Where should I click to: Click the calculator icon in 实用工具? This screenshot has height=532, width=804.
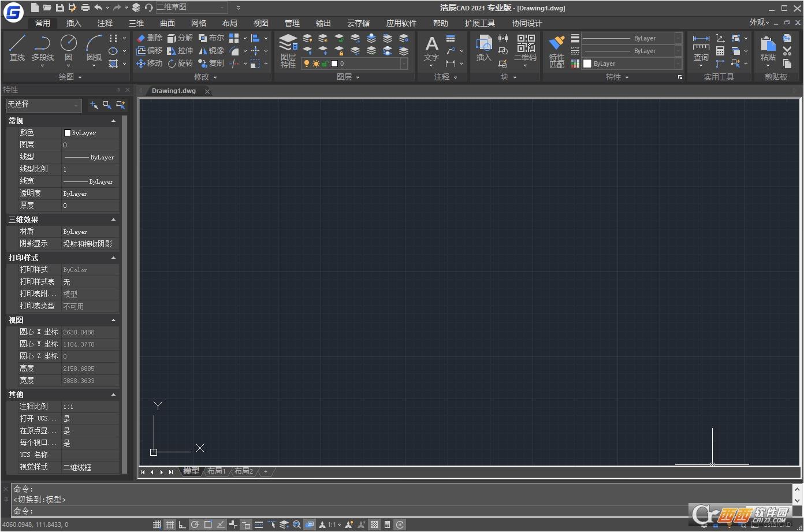click(x=720, y=51)
